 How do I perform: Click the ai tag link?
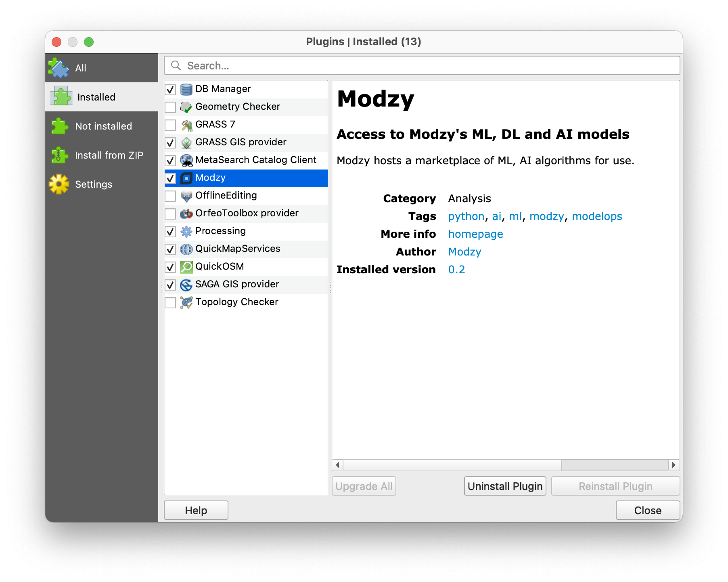(x=497, y=216)
